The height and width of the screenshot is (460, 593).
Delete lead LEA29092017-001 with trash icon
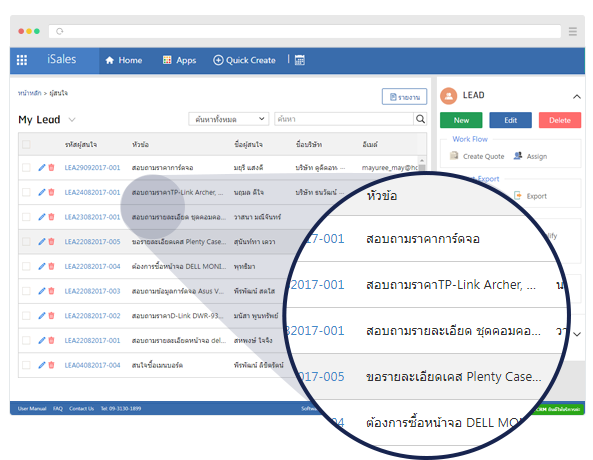click(x=51, y=168)
